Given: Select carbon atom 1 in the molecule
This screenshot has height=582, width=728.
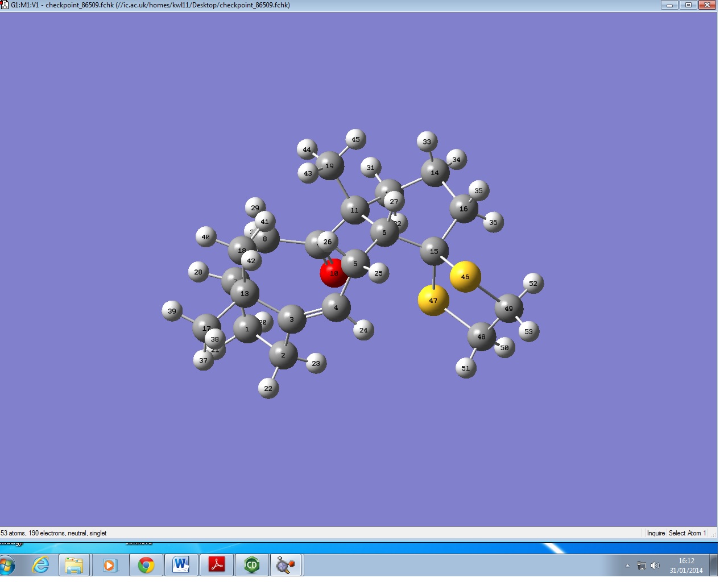Looking at the screenshot, I should pyautogui.click(x=247, y=329).
